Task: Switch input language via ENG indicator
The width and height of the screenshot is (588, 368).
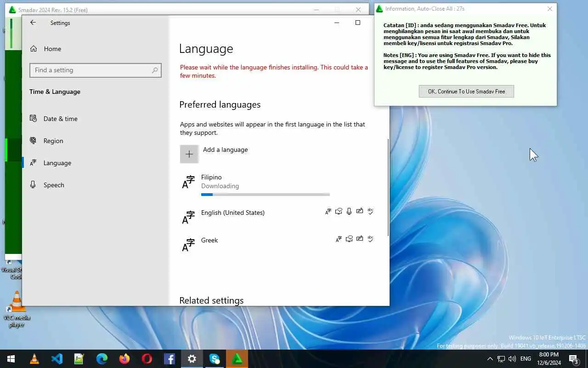Action: tap(526, 359)
